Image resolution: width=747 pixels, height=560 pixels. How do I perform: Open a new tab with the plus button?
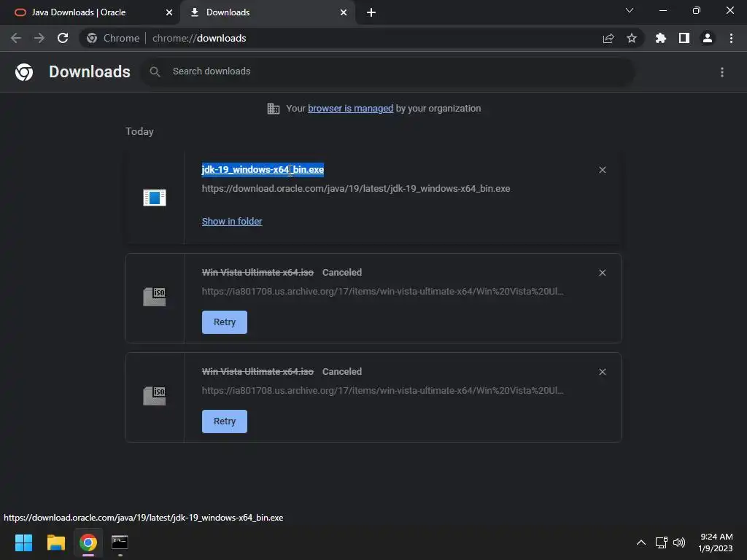(x=371, y=12)
